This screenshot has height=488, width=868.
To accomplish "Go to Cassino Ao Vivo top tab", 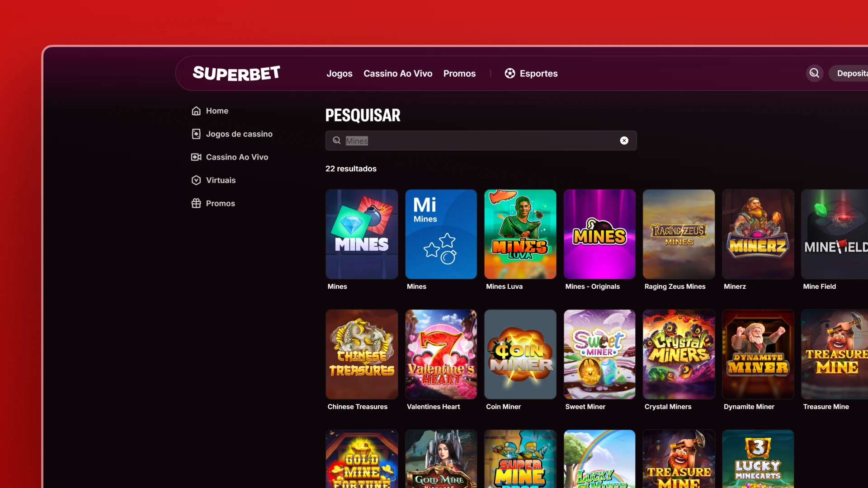I will 398,73.
